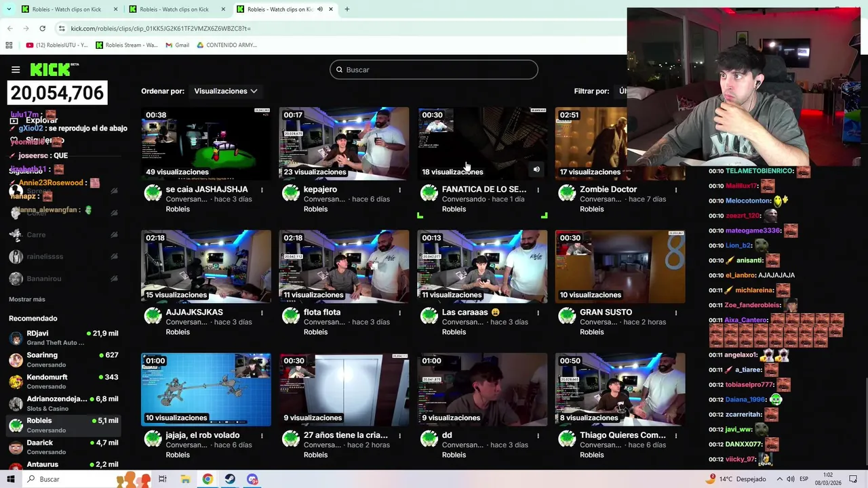Viewport: 868px width, 488px height.
Task: Open RDjavi recommended channel
Action: pyautogui.click(x=64, y=338)
